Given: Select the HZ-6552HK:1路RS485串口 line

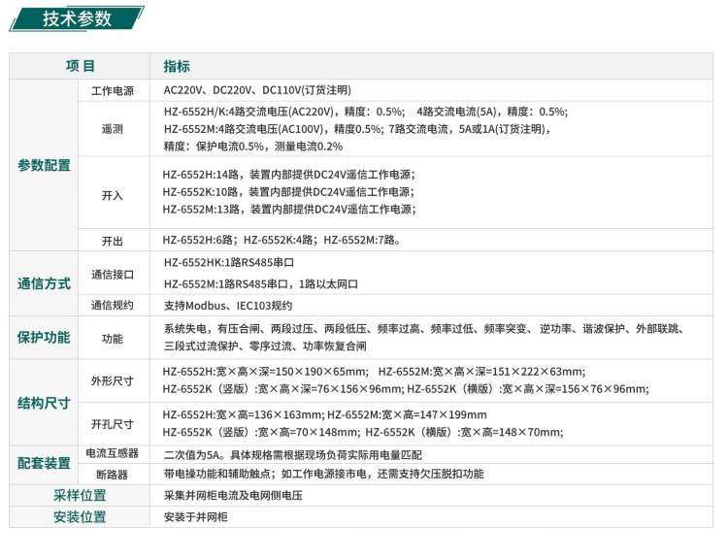Looking at the screenshot, I should [x=229, y=263].
